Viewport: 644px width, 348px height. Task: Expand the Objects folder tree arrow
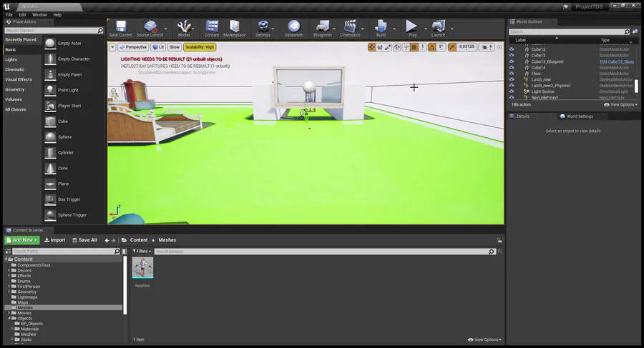point(9,318)
